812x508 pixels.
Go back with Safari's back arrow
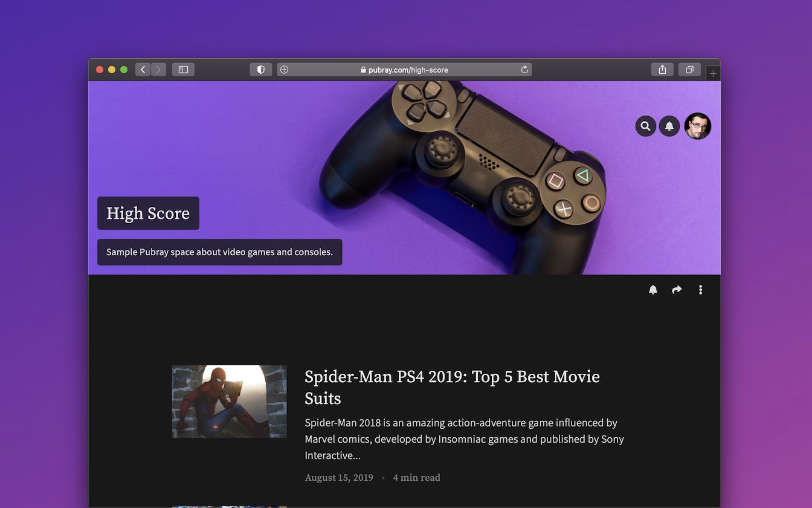(143, 70)
